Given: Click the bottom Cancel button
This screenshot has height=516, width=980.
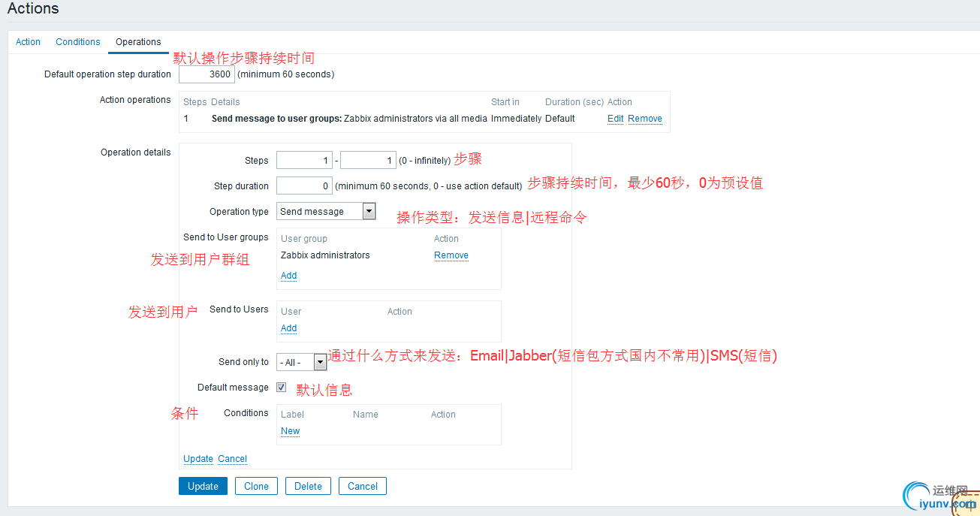Looking at the screenshot, I should (363, 486).
